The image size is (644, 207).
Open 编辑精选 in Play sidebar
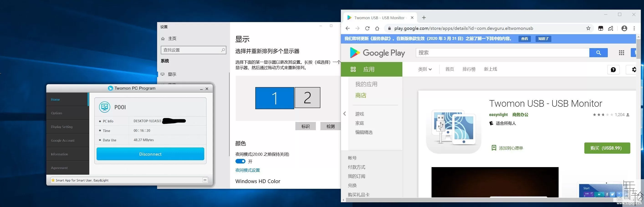click(x=364, y=132)
